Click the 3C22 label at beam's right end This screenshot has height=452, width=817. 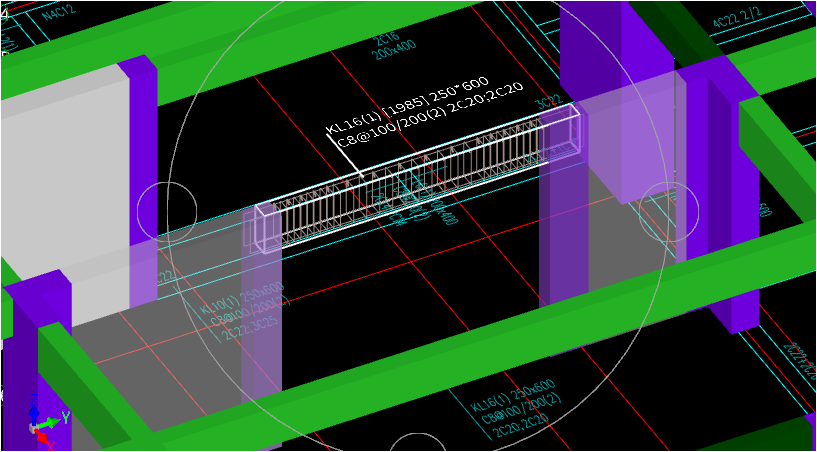click(548, 102)
